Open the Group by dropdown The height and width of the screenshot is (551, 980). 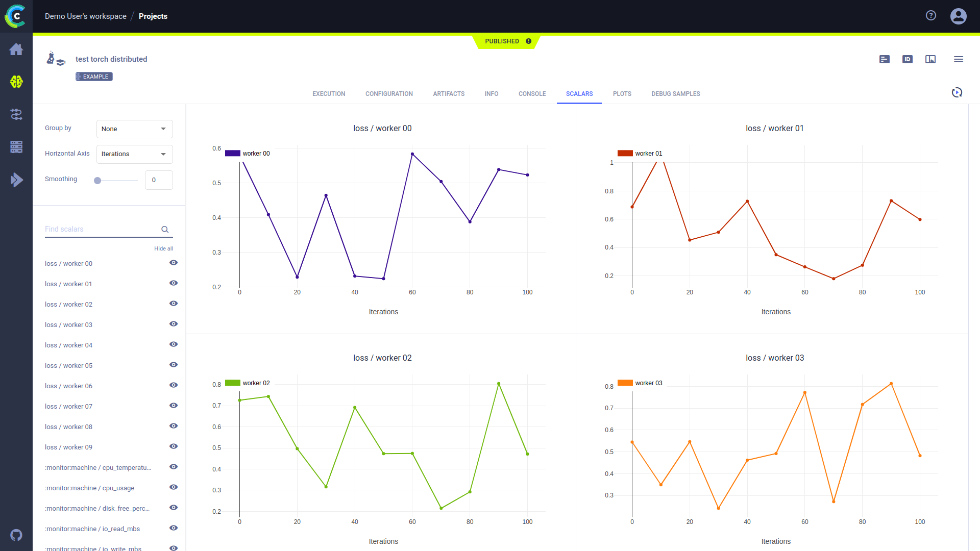(133, 129)
